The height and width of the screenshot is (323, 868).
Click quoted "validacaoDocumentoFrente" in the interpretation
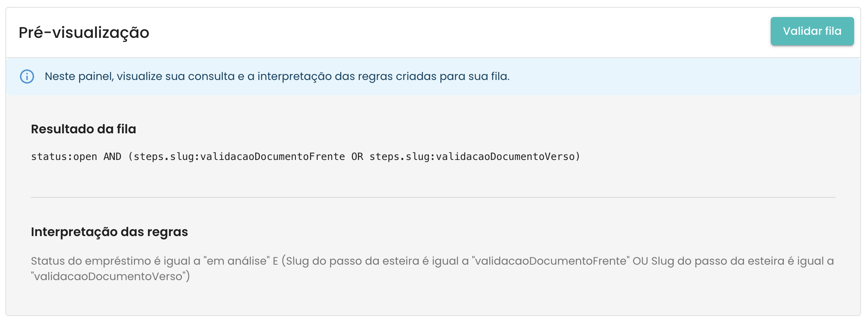click(551, 261)
